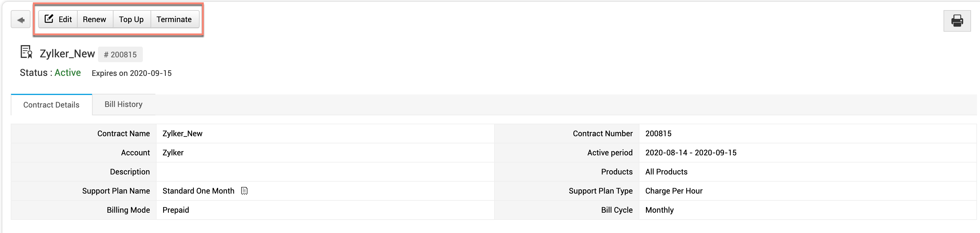Print the contract using printer icon

click(957, 21)
